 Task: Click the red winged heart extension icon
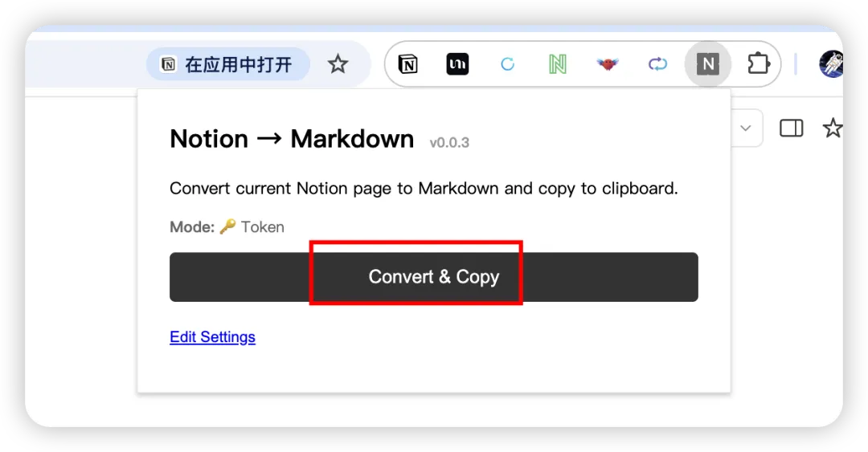point(608,64)
